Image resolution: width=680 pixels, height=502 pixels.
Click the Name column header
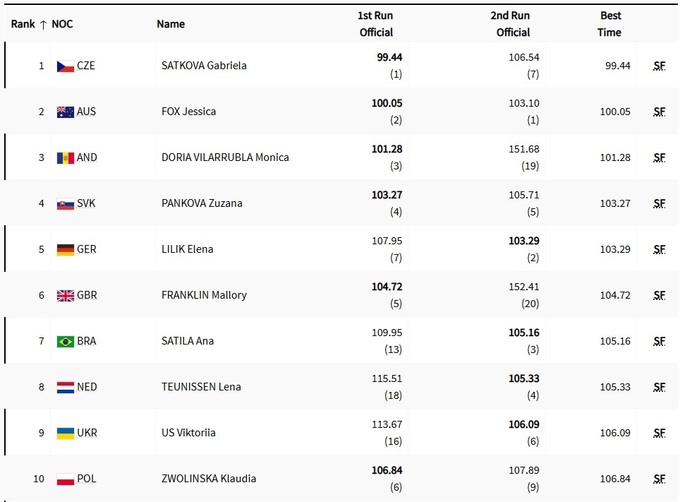(x=171, y=24)
